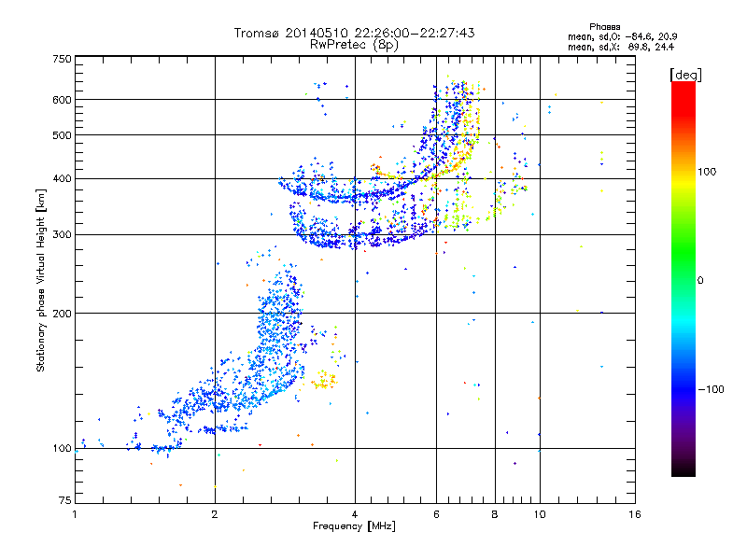The height and width of the screenshot is (560, 747).
Task: Click x-axis tick label '4'
Action: pos(355,514)
